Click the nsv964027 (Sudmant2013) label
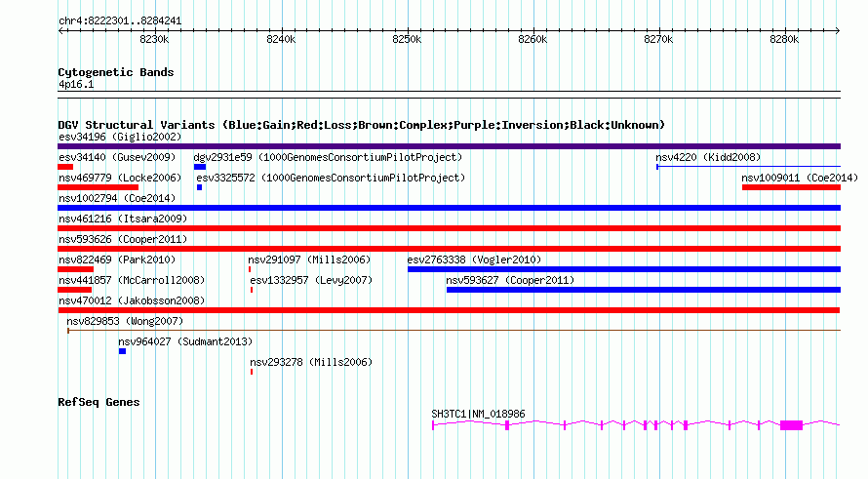This screenshot has height=479, width=868. point(185,341)
